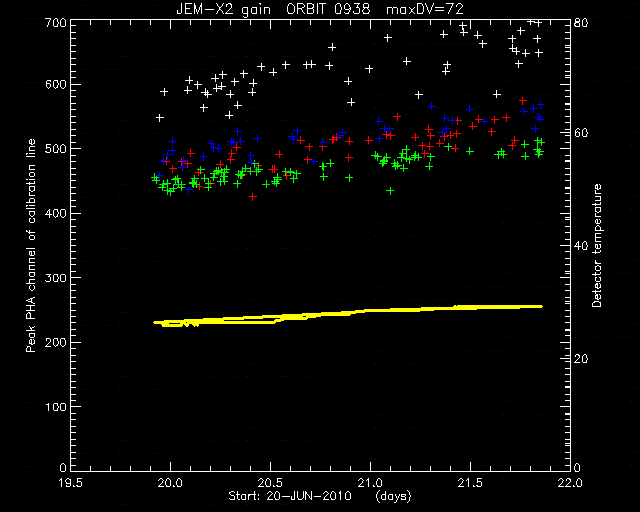640x512 pixels.
Task: Click the x-axis tick label 19.5
Action: click(x=70, y=483)
